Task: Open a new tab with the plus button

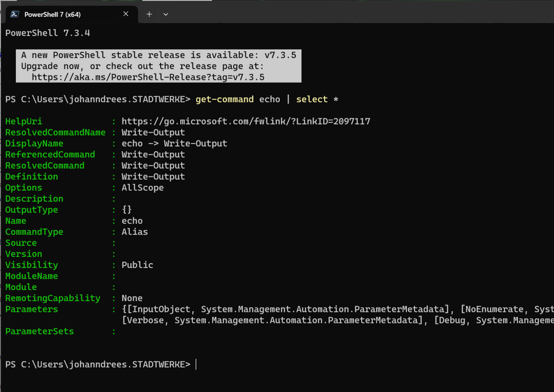Action: coord(149,14)
